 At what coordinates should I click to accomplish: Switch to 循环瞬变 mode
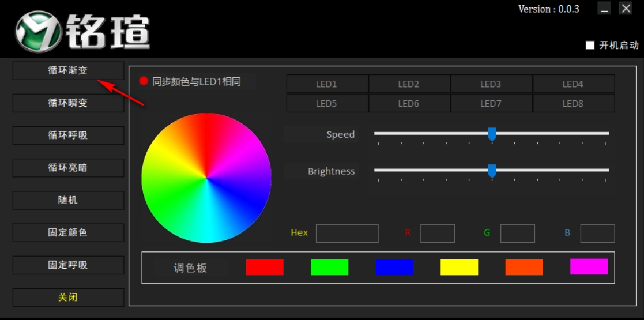[68, 103]
